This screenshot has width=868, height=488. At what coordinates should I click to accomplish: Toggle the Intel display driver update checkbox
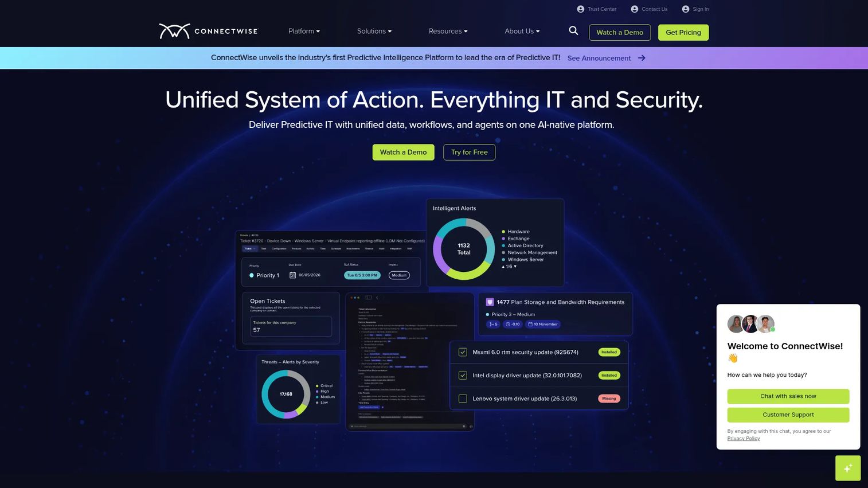coord(463,376)
